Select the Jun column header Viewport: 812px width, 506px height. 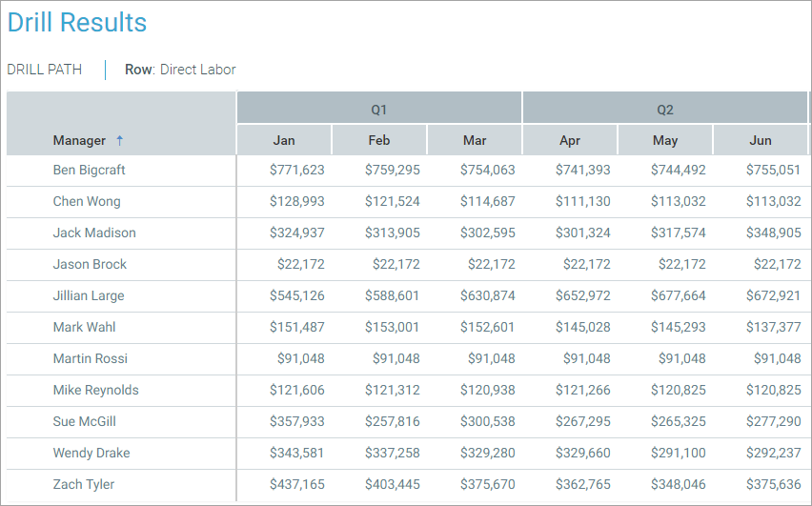tap(761, 140)
